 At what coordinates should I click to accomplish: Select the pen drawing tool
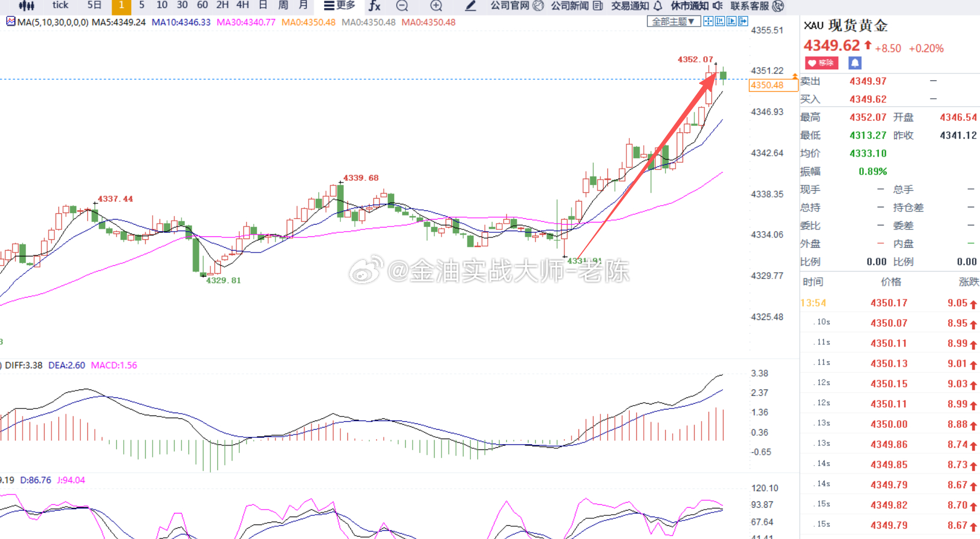coord(470,6)
